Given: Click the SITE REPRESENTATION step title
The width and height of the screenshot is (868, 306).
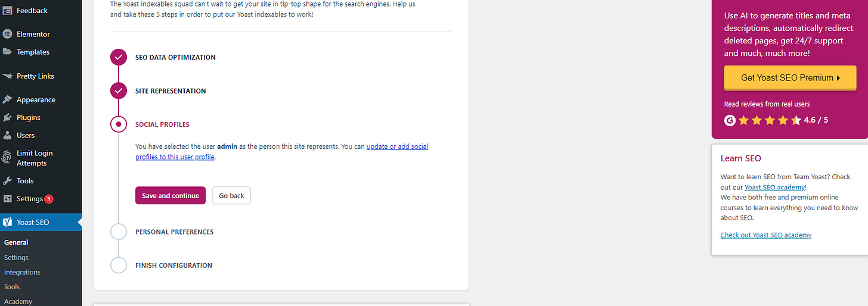Looking at the screenshot, I should (x=170, y=91).
